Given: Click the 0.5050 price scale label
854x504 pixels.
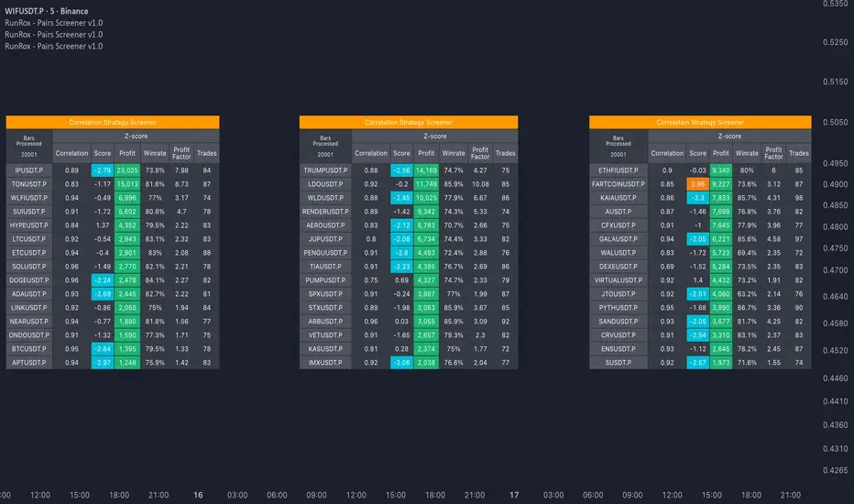Looking at the screenshot, I should coord(835,122).
